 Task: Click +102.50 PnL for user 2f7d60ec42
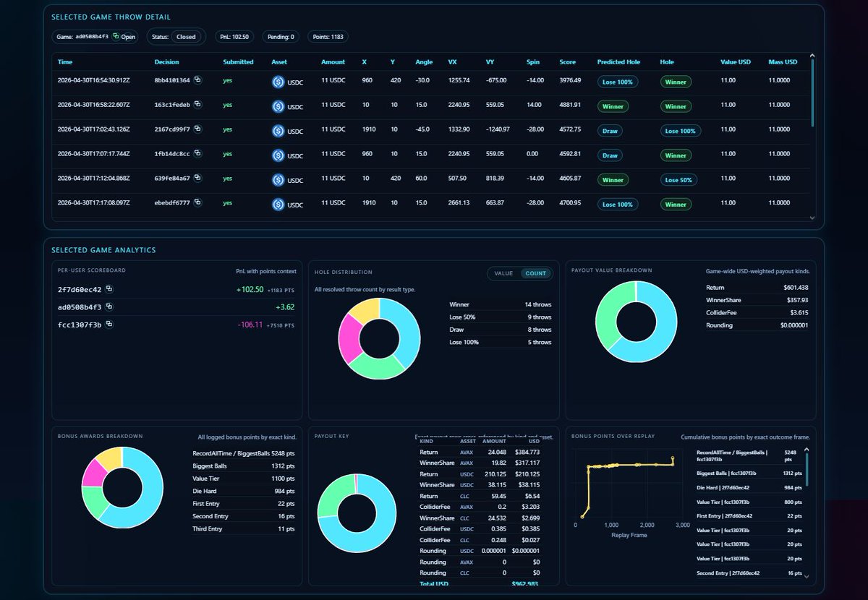click(249, 289)
